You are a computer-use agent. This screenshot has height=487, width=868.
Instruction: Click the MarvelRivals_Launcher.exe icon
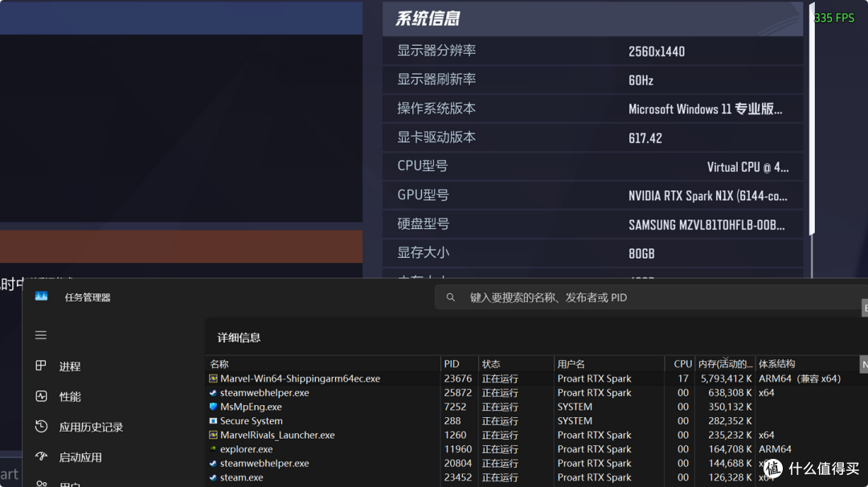point(213,435)
